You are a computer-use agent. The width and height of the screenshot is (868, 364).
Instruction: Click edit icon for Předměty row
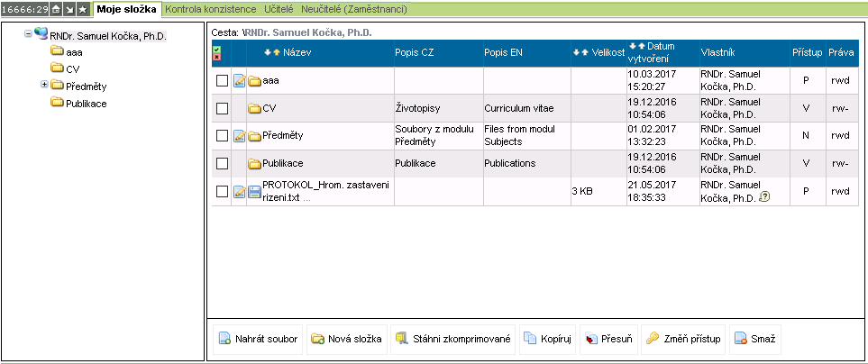pyautogui.click(x=239, y=136)
